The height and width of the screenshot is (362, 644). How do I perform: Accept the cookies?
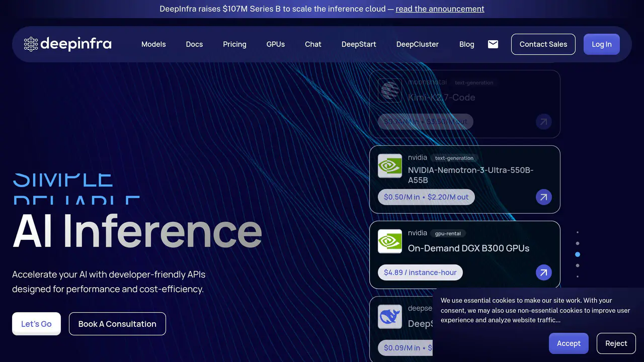point(569,343)
